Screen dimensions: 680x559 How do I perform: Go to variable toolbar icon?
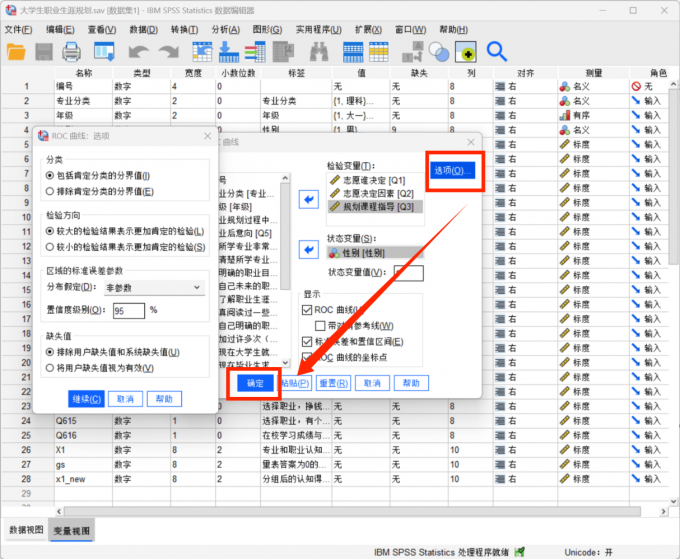[x=229, y=52]
